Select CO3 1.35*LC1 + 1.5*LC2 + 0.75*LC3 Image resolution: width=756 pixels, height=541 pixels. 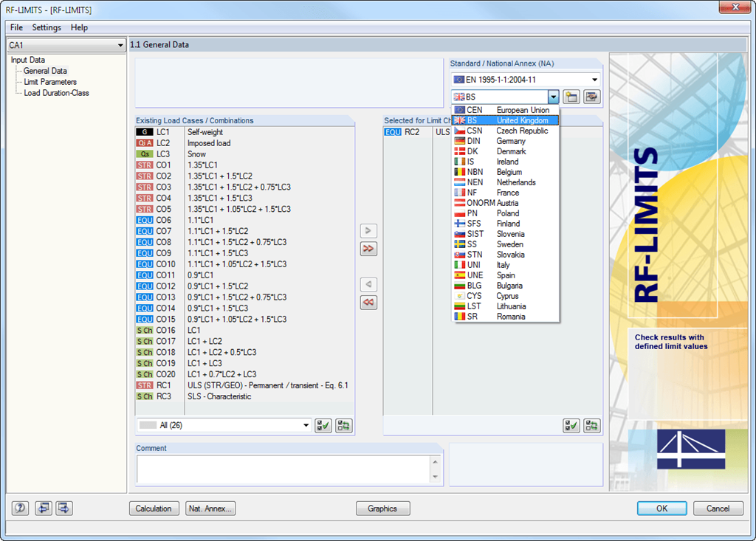[x=245, y=187]
